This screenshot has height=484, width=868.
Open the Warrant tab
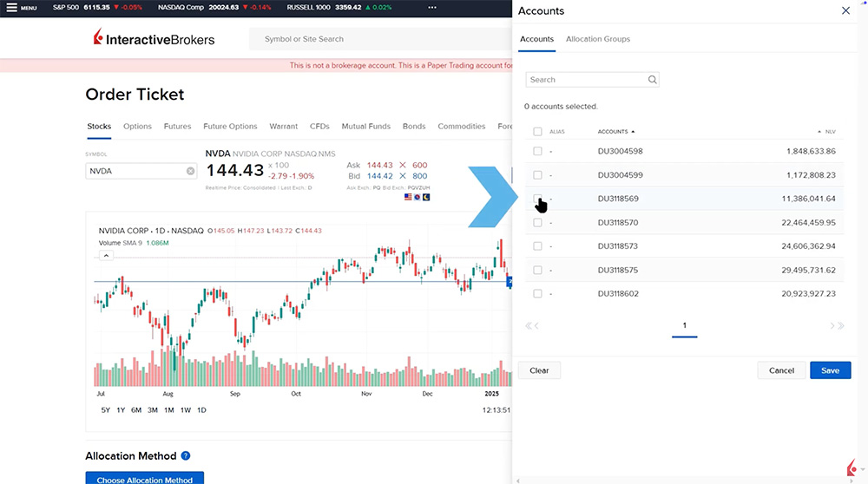coord(284,126)
